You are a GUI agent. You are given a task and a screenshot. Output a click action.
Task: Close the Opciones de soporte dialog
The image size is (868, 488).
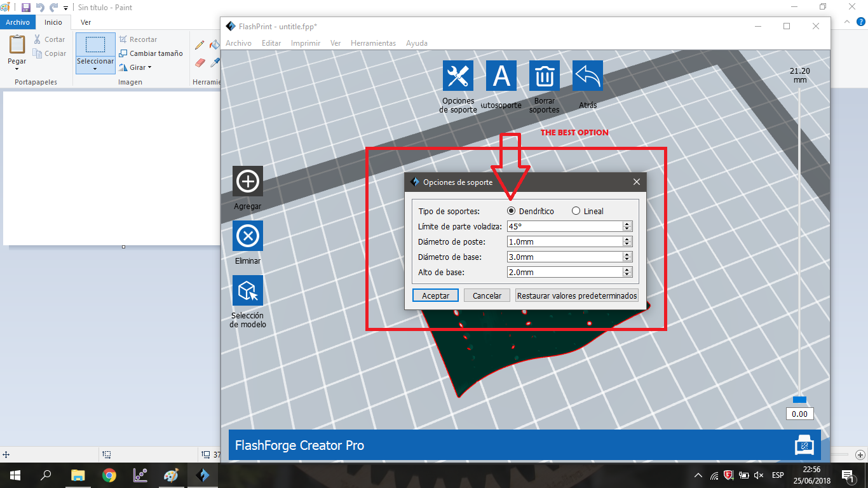click(637, 182)
